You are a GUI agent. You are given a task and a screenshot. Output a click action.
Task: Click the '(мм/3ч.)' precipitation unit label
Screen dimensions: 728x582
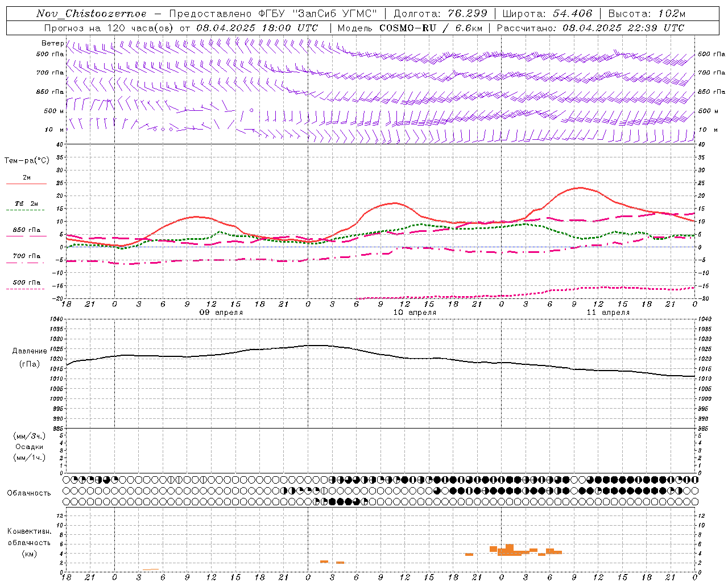pos(30,436)
